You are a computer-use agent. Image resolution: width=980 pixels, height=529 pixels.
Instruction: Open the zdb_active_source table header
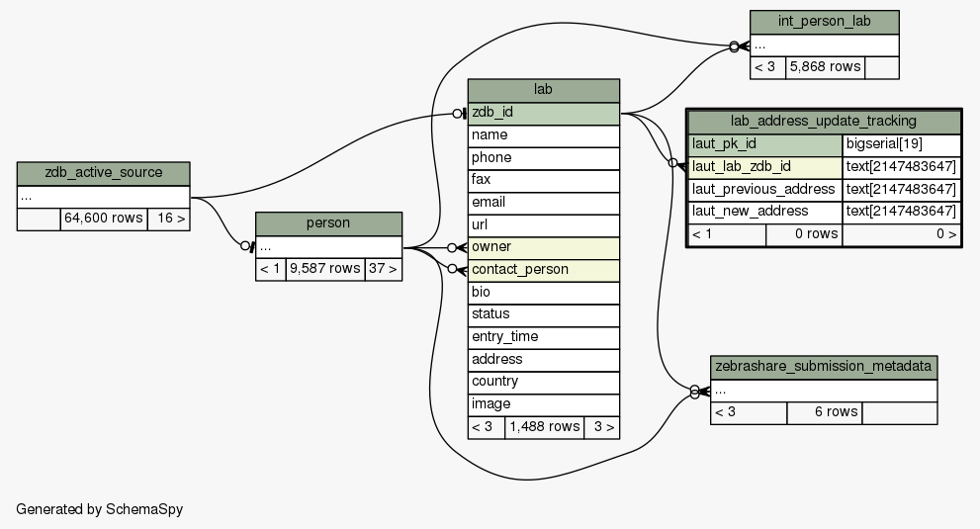[104, 172]
